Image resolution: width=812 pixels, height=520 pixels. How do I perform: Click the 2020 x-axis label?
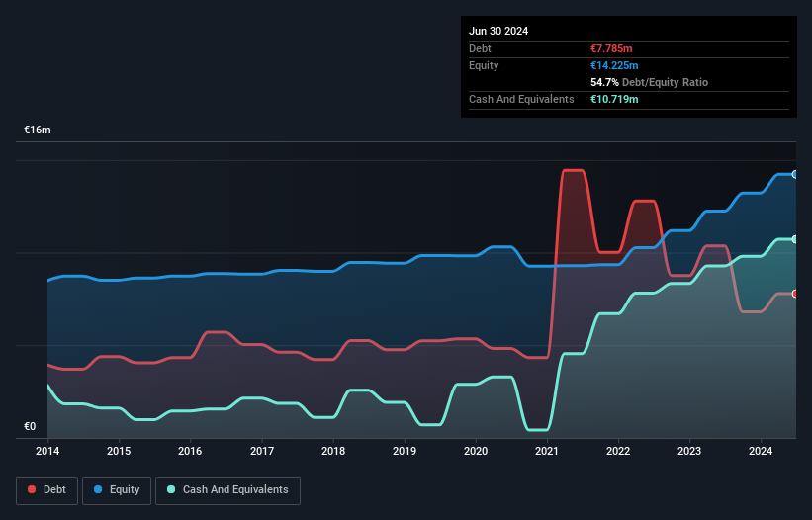476,451
